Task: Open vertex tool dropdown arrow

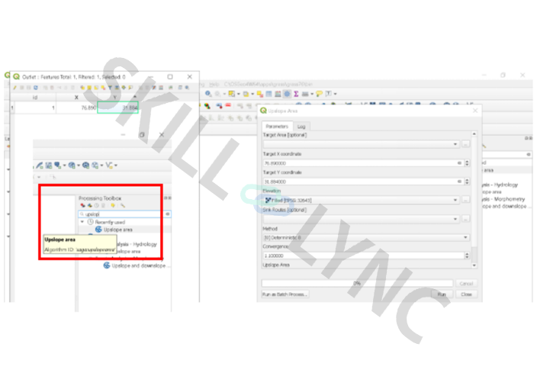Action: point(116,165)
